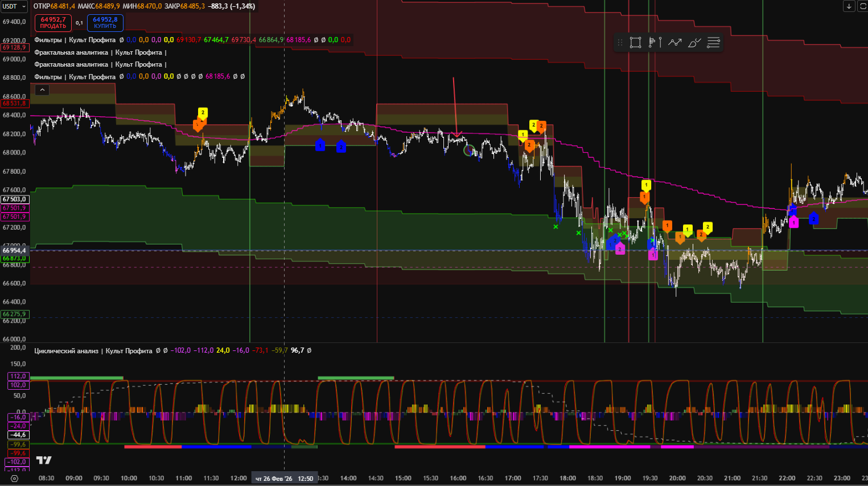Select the brush drawing tool
Screen dimensions: 868x486
click(x=694, y=43)
